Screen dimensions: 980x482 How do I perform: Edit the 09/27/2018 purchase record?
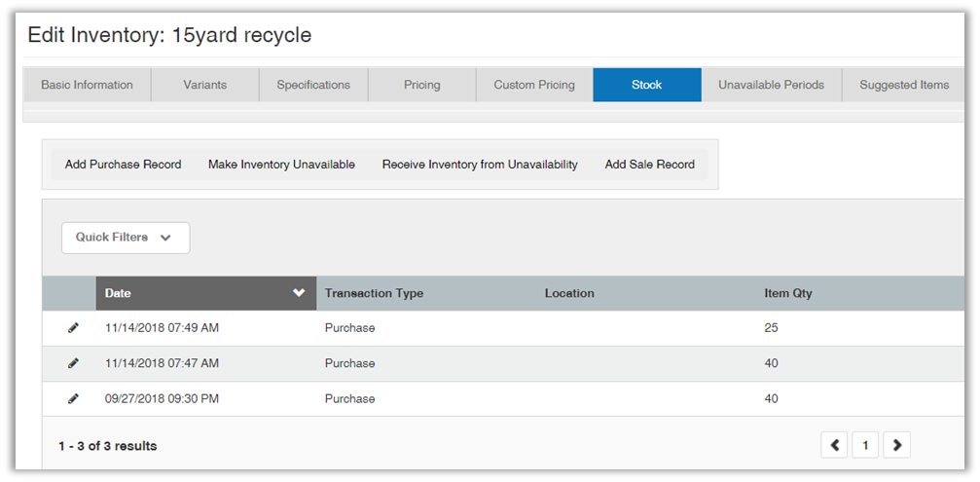point(73,398)
